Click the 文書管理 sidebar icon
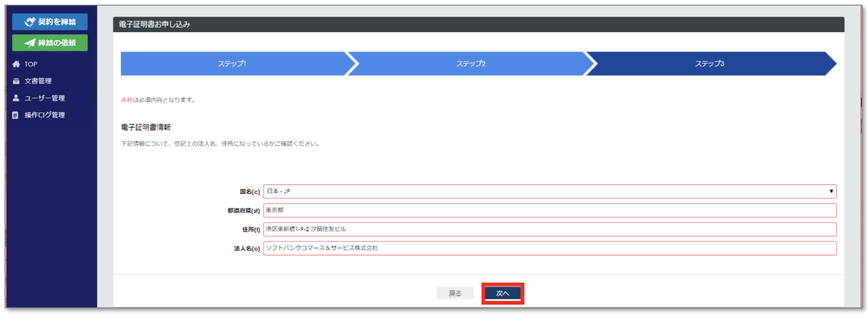 point(16,81)
